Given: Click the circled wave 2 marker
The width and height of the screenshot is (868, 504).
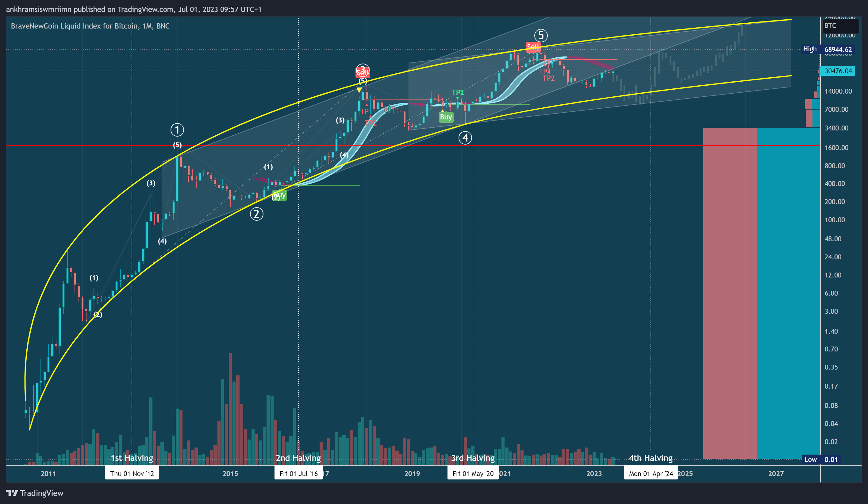Looking at the screenshot, I should click(x=257, y=214).
